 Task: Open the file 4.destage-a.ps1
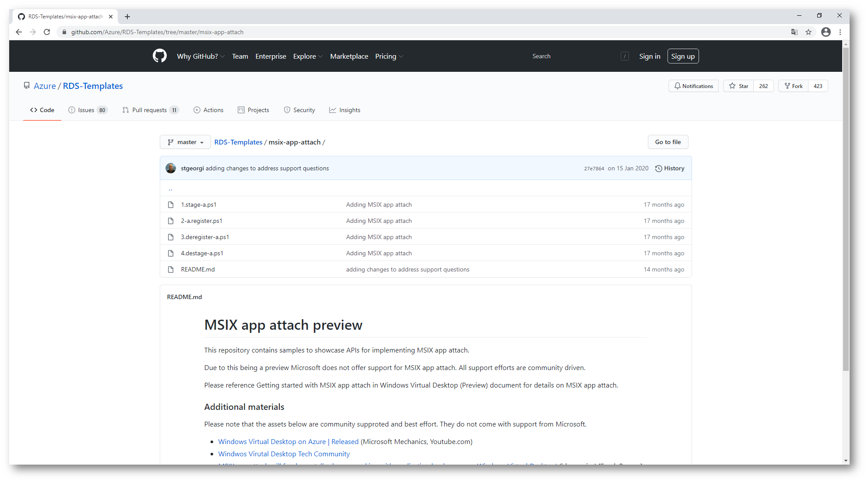click(x=202, y=253)
